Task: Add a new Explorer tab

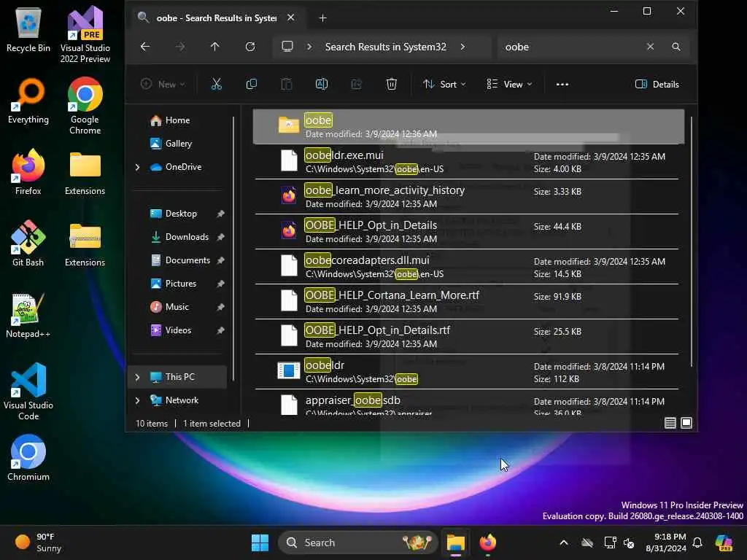Action: [322, 18]
